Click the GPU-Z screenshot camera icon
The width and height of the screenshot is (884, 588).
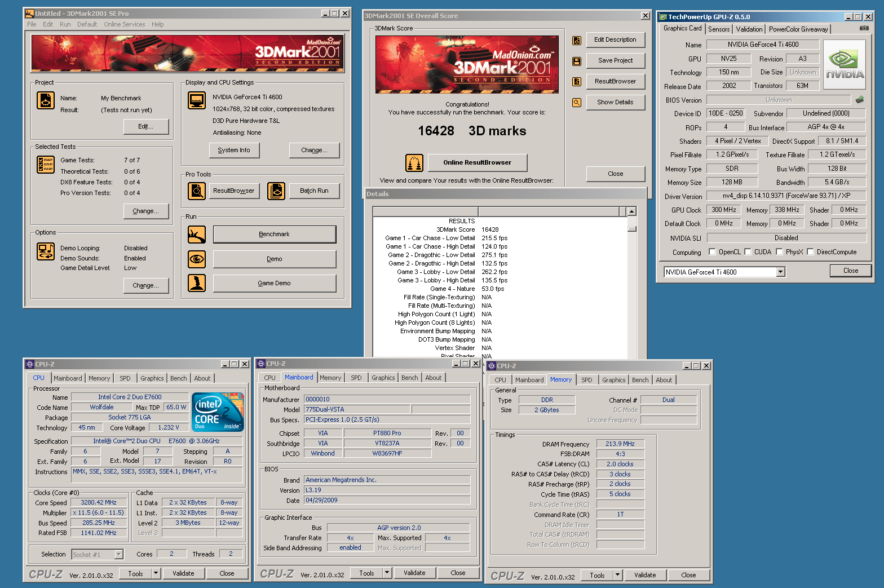tap(864, 28)
